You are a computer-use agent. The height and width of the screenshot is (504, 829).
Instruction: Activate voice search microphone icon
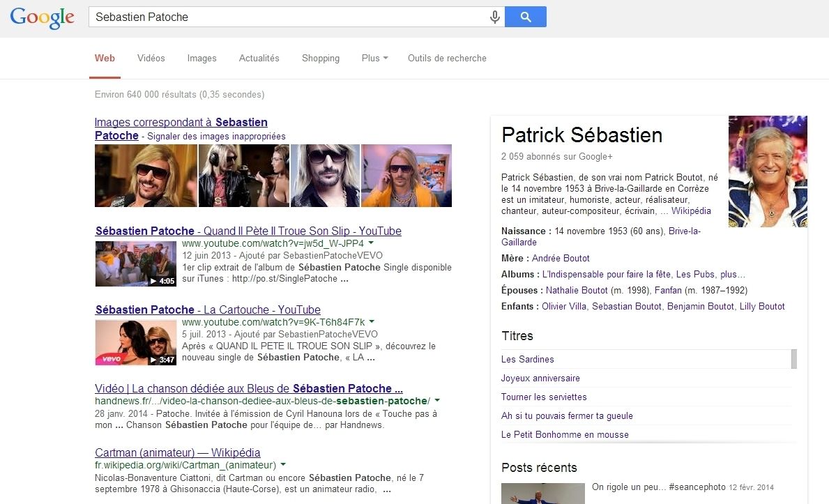click(494, 17)
